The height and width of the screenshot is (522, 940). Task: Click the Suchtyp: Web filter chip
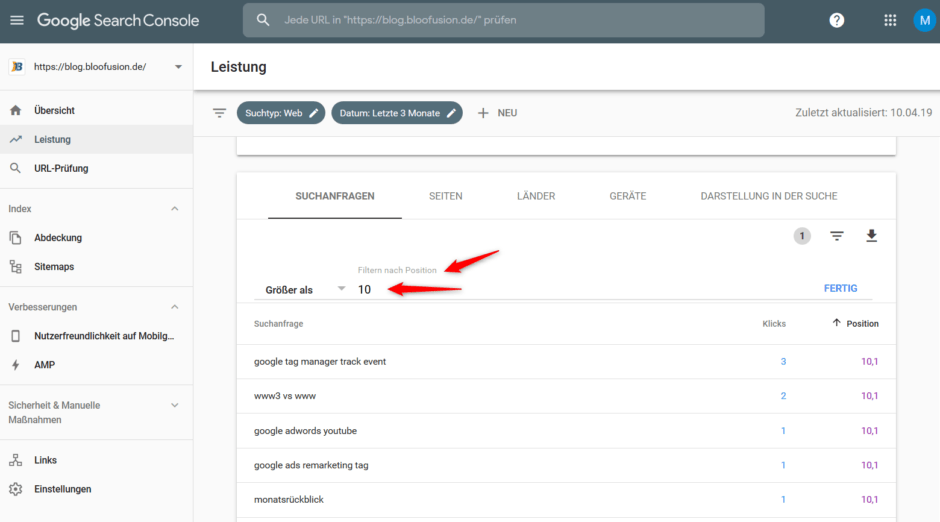point(281,113)
